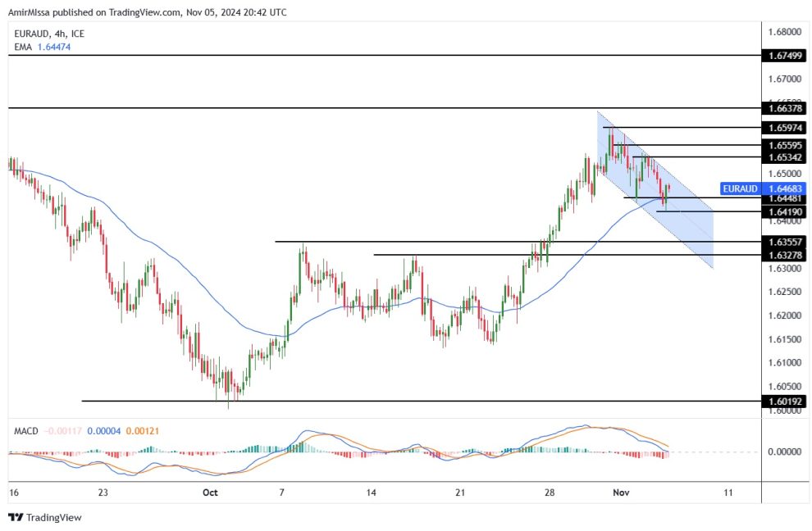The height and width of the screenshot is (531, 812).
Task: Select the 1.60192 price level label
Action: click(785, 401)
